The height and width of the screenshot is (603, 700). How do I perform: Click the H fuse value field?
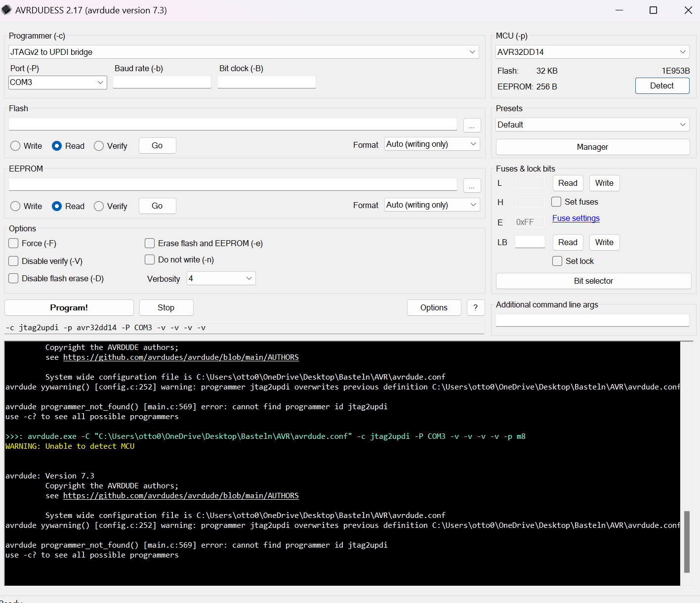530,202
